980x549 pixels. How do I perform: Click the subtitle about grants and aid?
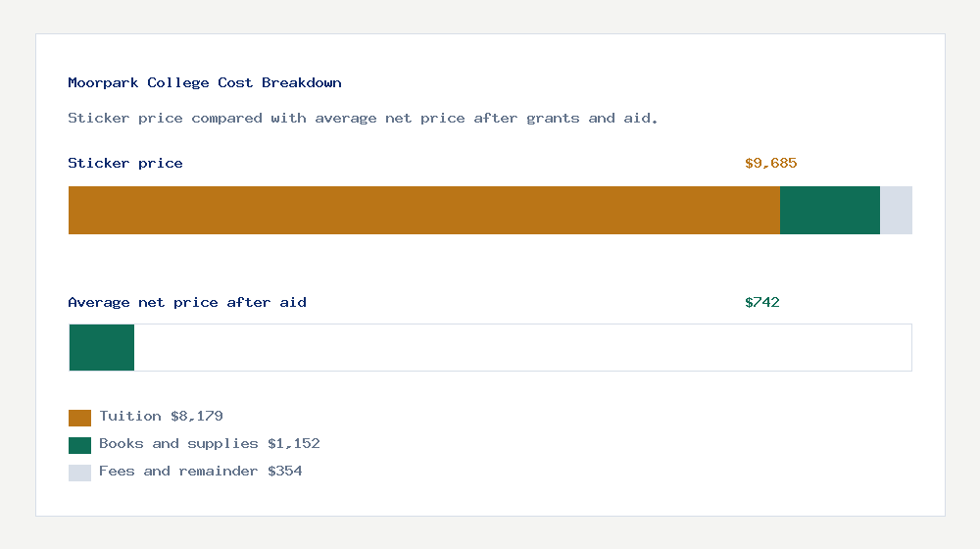[x=364, y=119]
